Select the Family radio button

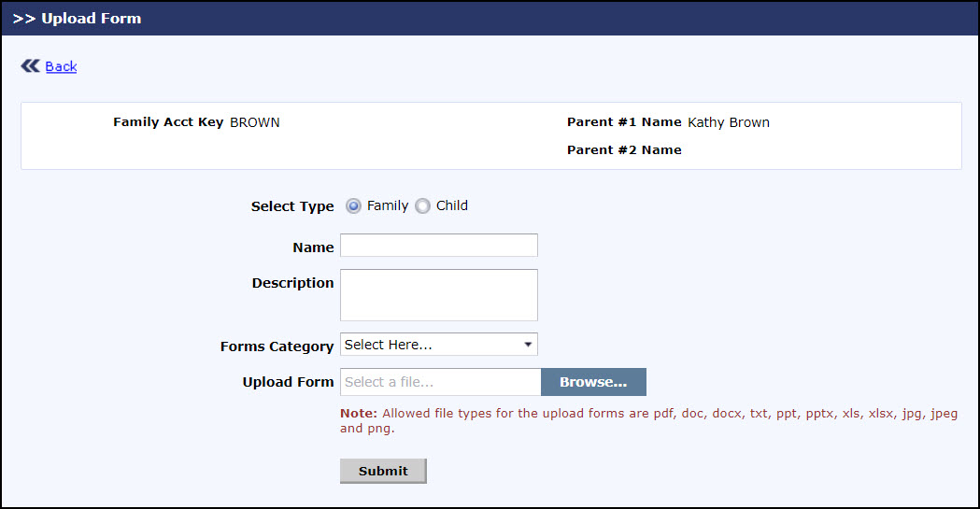(x=354, y=206)
